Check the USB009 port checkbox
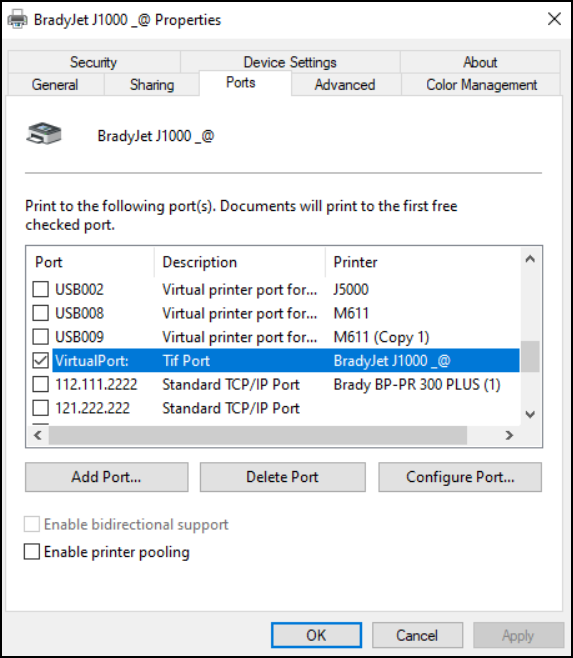Image resolution: width=573 pixels, height=658 pixels. [x=41, y=337]
